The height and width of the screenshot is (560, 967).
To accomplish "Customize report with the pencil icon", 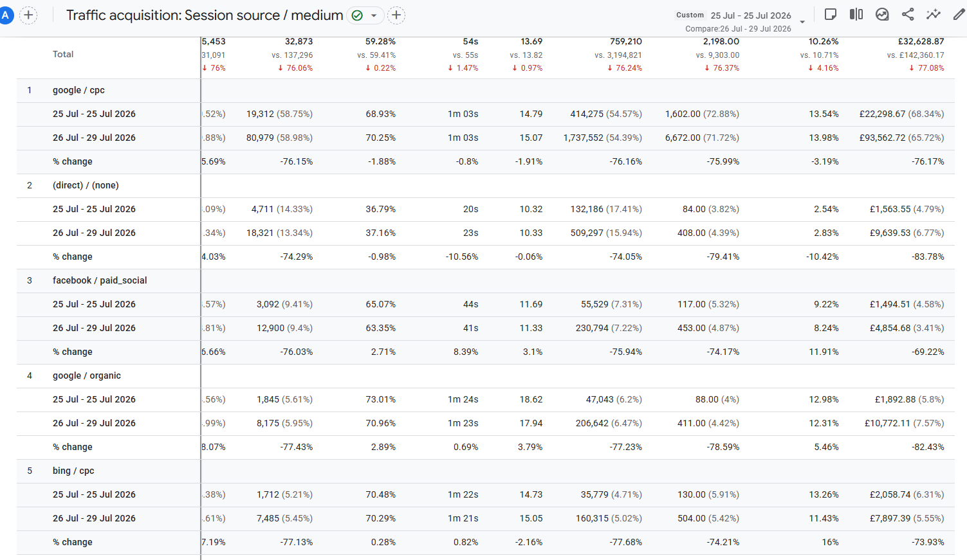I will coord(959,14).
